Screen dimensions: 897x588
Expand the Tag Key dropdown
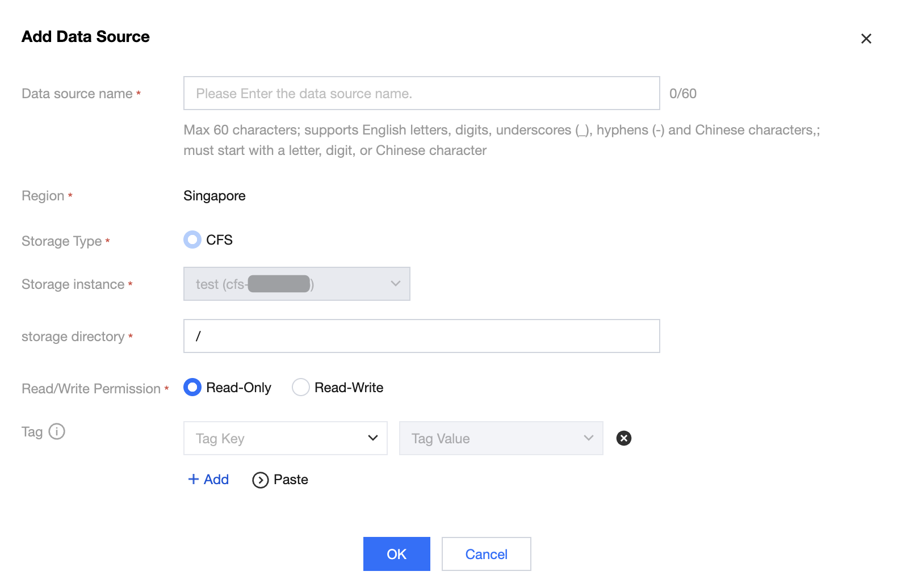(285, 438)
